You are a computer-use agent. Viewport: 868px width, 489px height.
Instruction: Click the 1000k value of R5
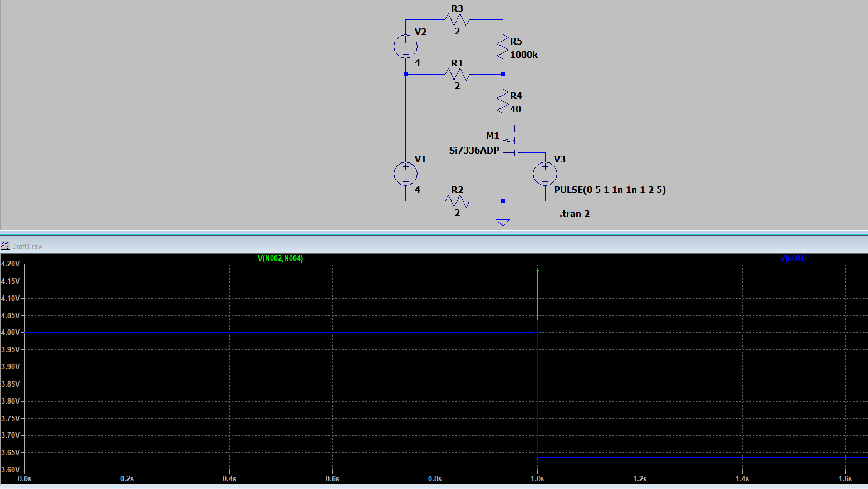point(524,55)
